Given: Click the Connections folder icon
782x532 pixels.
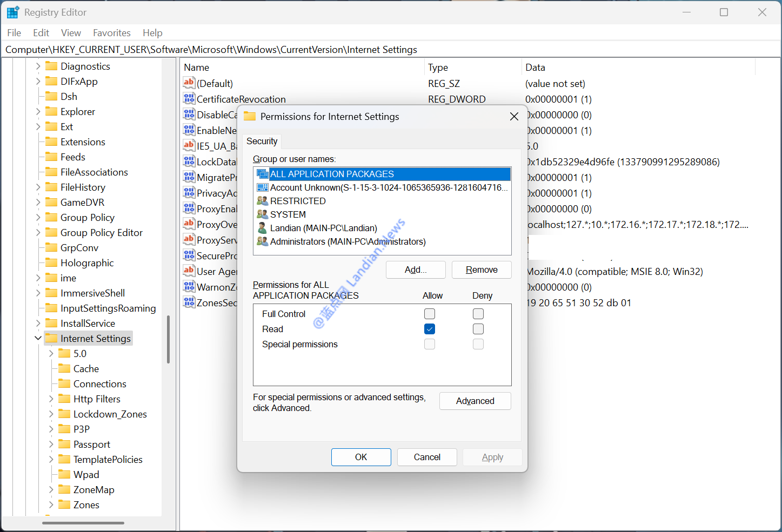Looking at the screenshot, I should (x=64, y=383).
